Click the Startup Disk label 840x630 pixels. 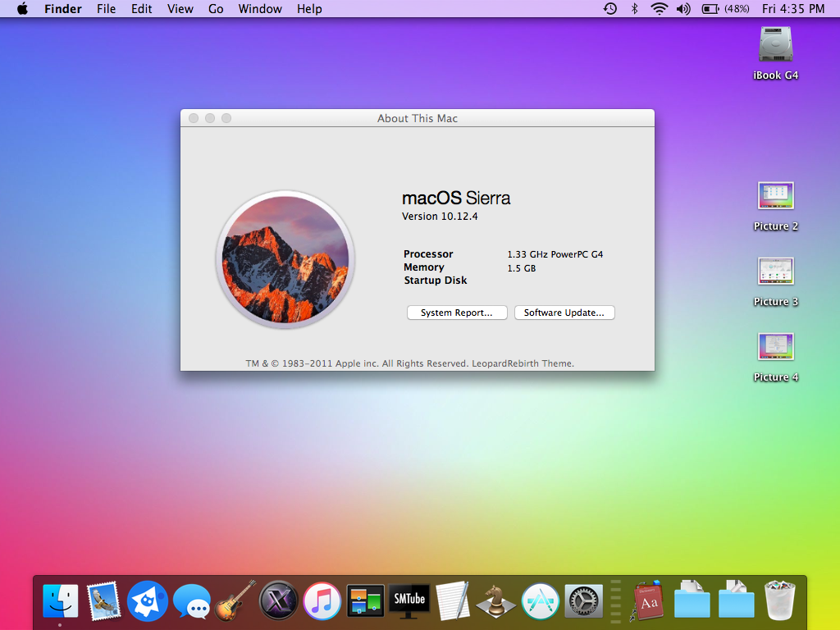(436, 281)
